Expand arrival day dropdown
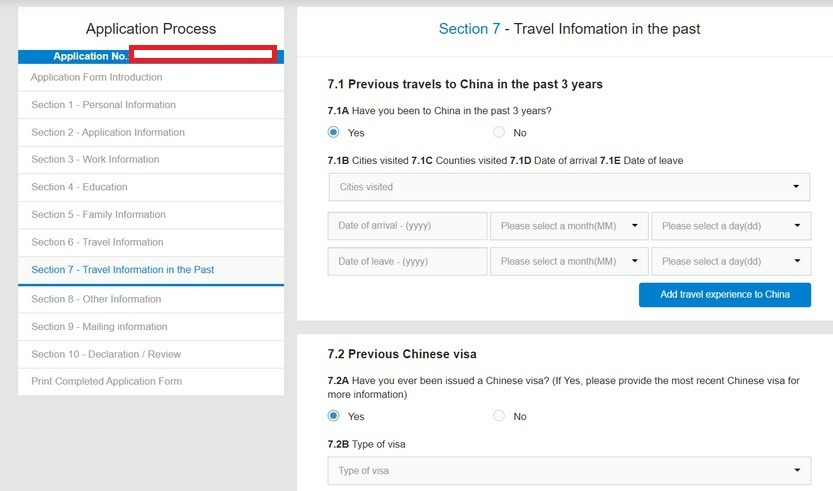The image size is (833, 491). pyautogui.click(x=730, y=226)
